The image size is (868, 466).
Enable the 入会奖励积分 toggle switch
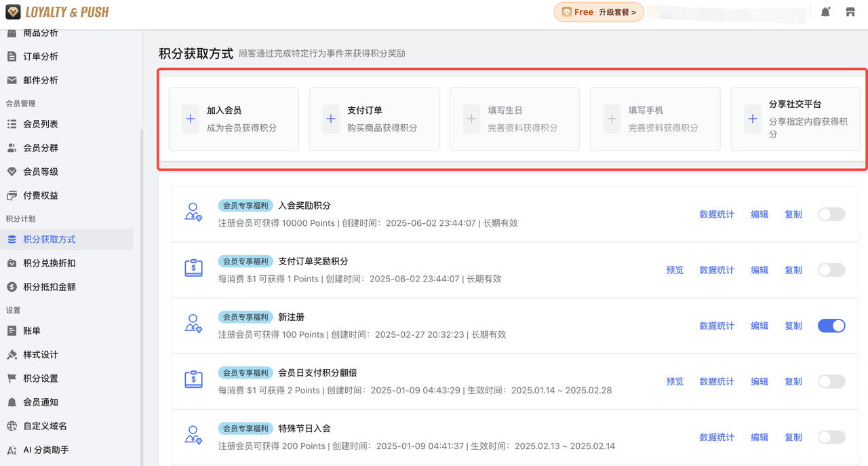pos(831,214)
